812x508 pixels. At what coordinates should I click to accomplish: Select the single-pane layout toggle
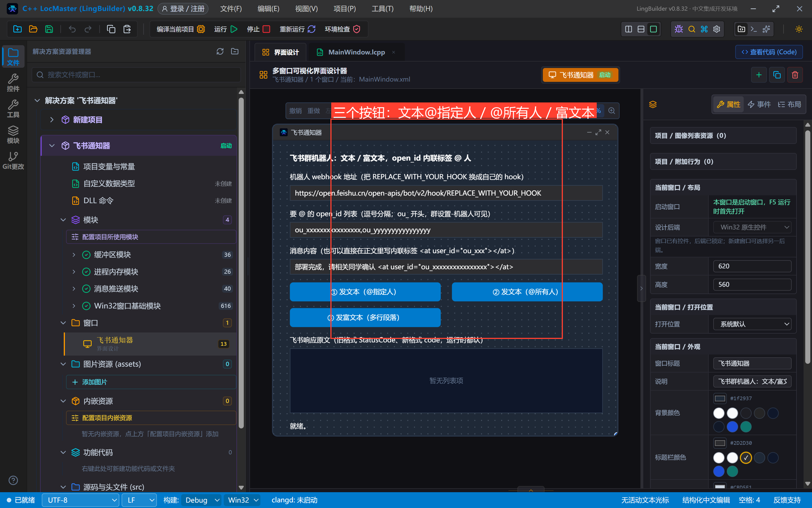(653, 29)
